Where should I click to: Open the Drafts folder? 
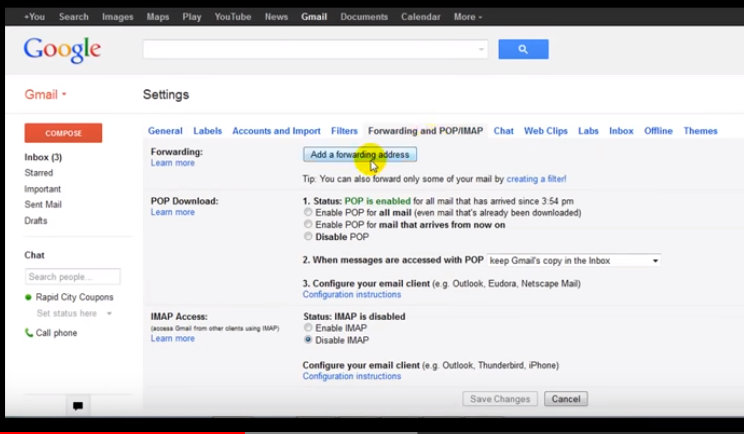click(x=36, y=221)
